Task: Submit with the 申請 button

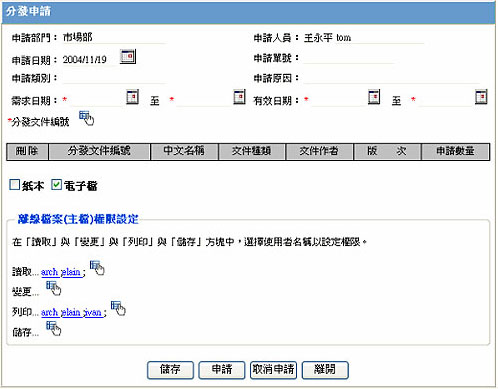Action: click(222, 370)
